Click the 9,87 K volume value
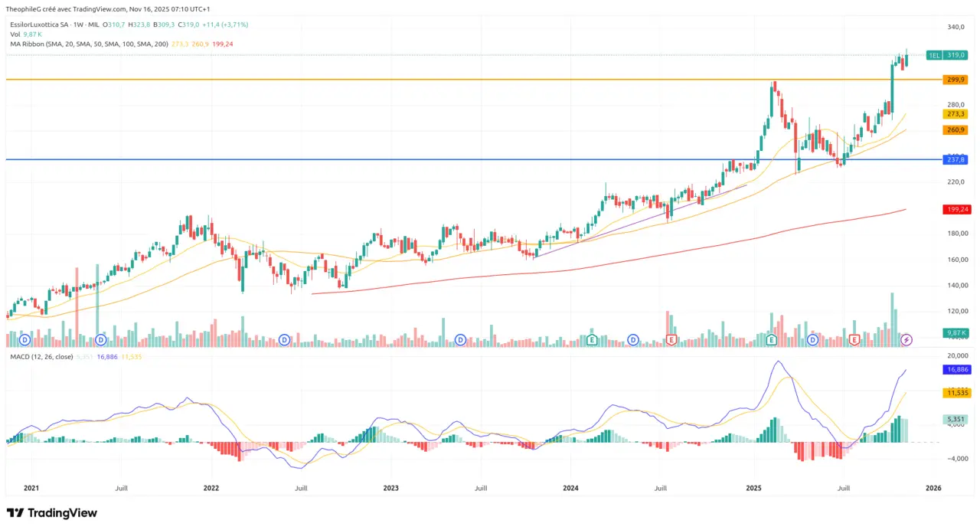Image resolution: width=980 pixels, height=530 pixels. tap(31, 34)
